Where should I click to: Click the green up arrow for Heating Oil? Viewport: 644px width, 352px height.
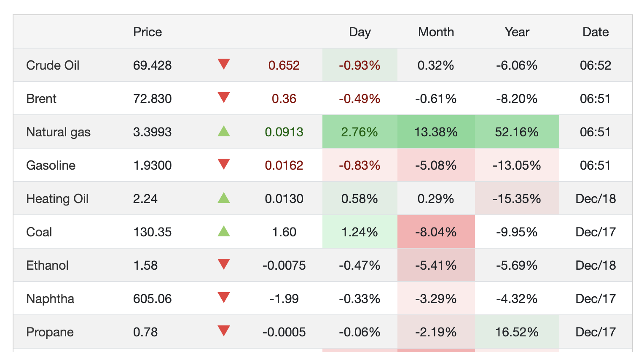point(224,198)
